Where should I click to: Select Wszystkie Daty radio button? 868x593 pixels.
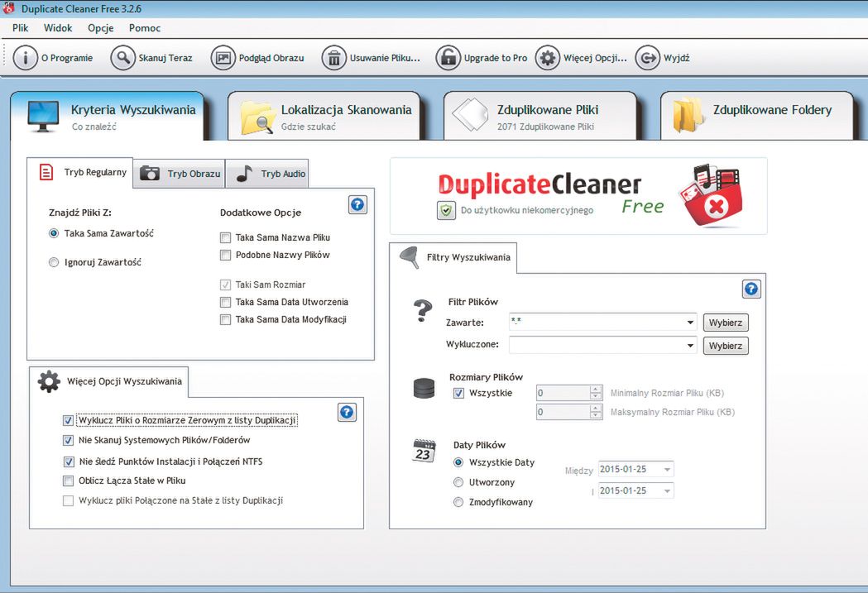pyautogui.click(x=458, y=462)
